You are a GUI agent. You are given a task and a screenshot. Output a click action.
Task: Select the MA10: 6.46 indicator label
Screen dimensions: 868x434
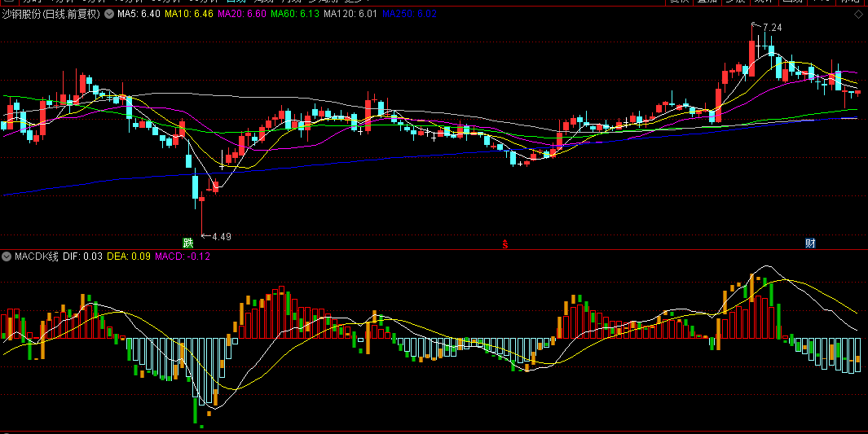[189, 14]
